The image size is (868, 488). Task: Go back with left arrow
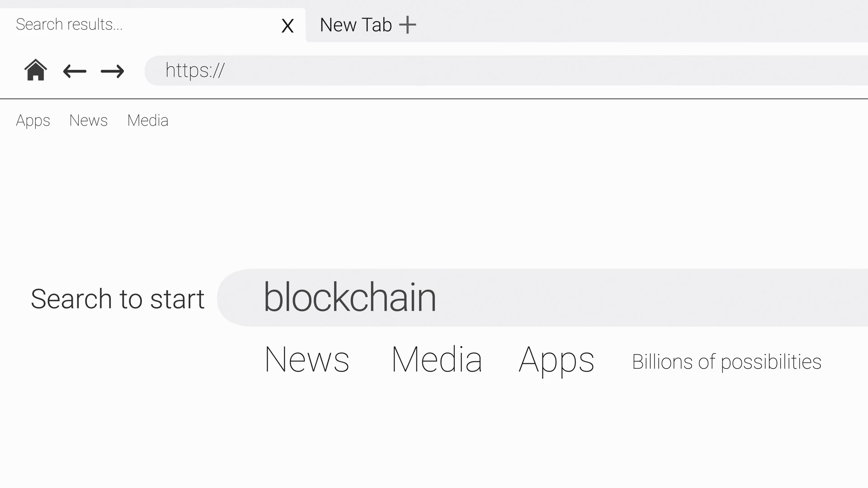tap(75, 71)
